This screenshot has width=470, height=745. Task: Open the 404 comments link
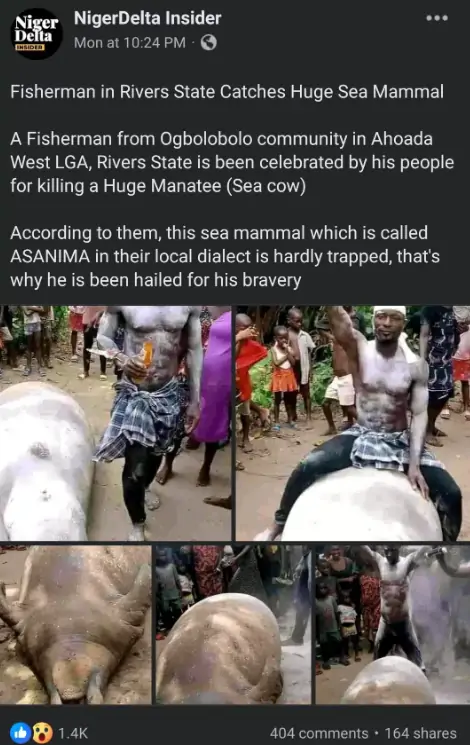click(319, 733)
